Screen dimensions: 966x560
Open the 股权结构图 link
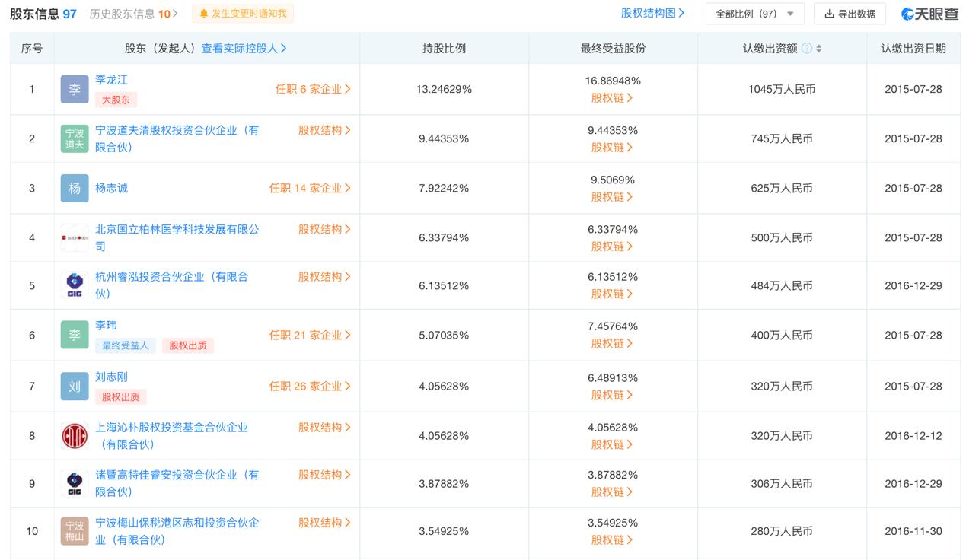(651, 13)
